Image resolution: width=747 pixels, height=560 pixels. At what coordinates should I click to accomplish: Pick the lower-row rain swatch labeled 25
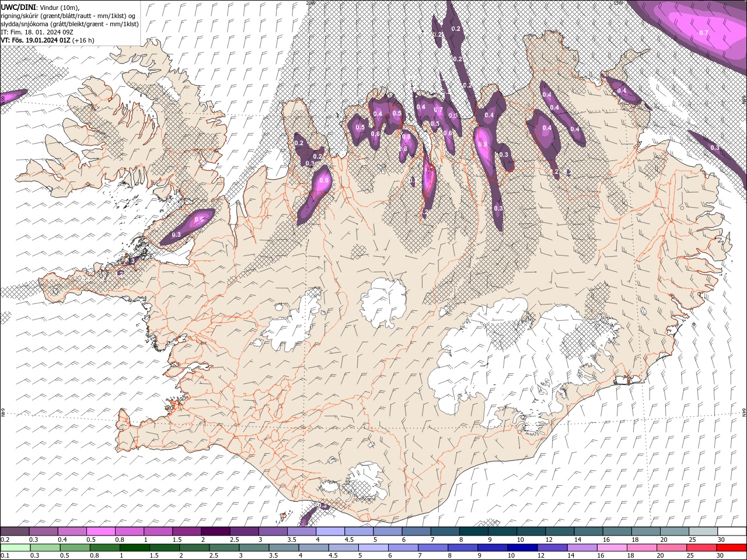(x=701, y=548)
